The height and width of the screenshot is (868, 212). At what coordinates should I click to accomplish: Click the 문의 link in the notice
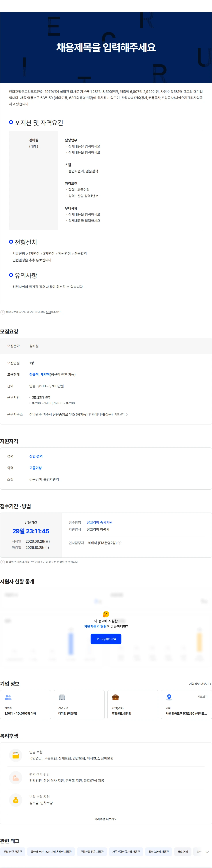click(x=48, y=312)
